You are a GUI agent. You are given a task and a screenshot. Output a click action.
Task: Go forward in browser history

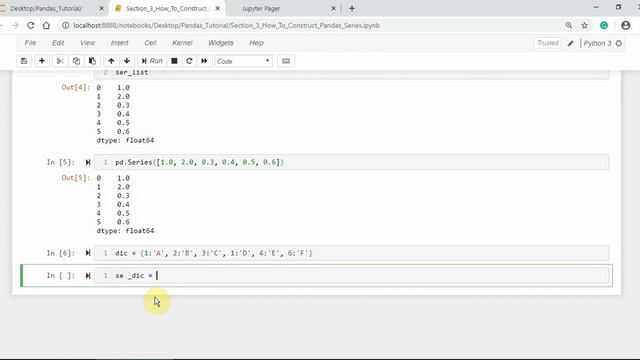15,25
